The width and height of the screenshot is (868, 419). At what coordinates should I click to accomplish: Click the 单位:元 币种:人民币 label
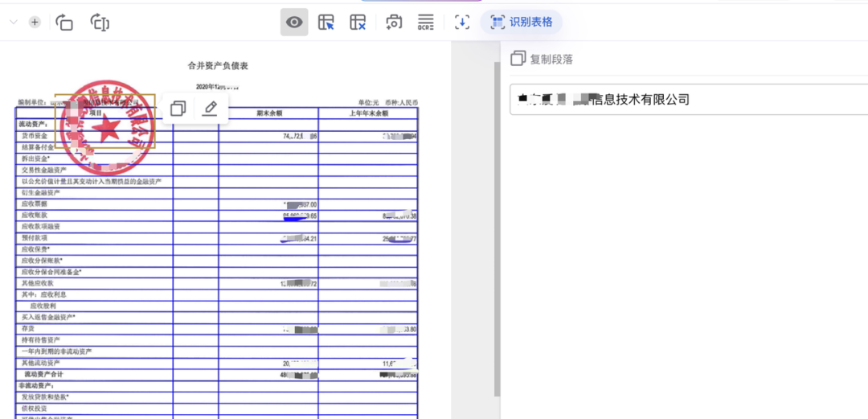[389, 103]
